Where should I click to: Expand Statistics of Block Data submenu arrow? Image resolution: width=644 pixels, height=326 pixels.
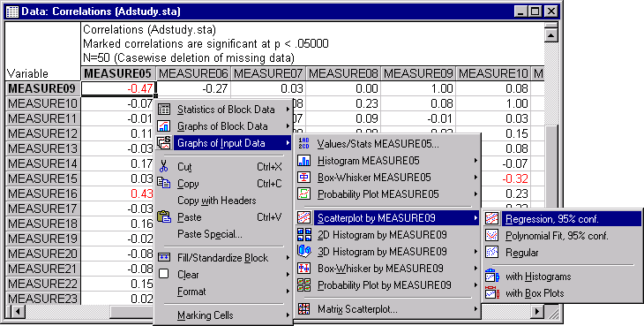click(288, 110)
